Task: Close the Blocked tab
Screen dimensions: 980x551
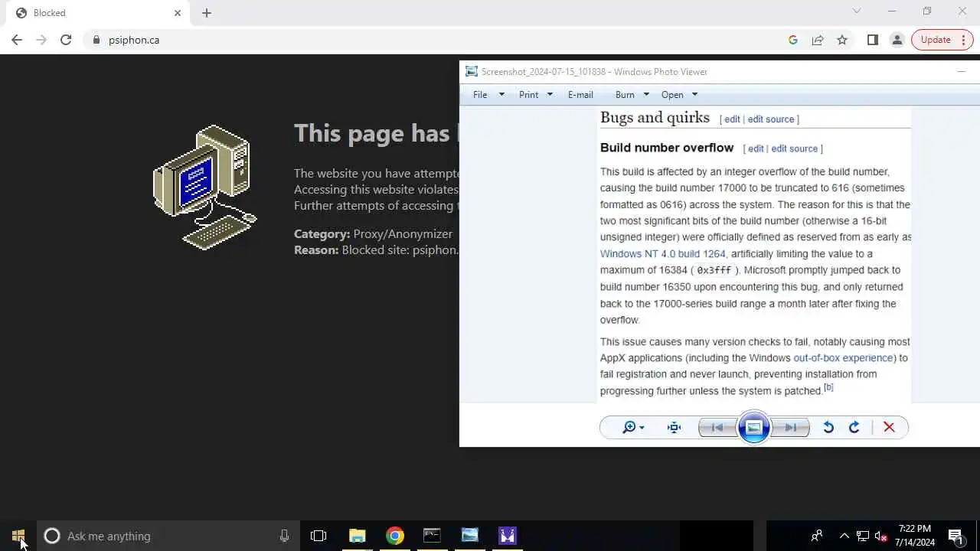Action: 178,13
